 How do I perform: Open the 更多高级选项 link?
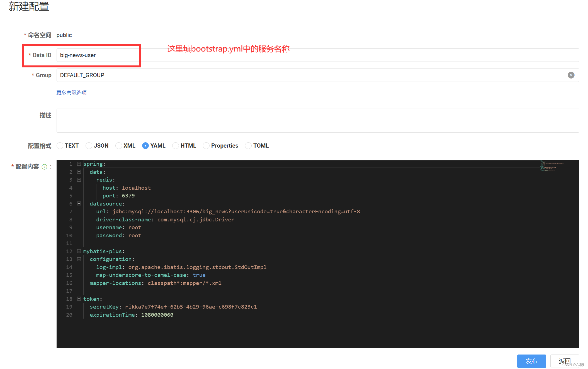click(x=72, y=93)
